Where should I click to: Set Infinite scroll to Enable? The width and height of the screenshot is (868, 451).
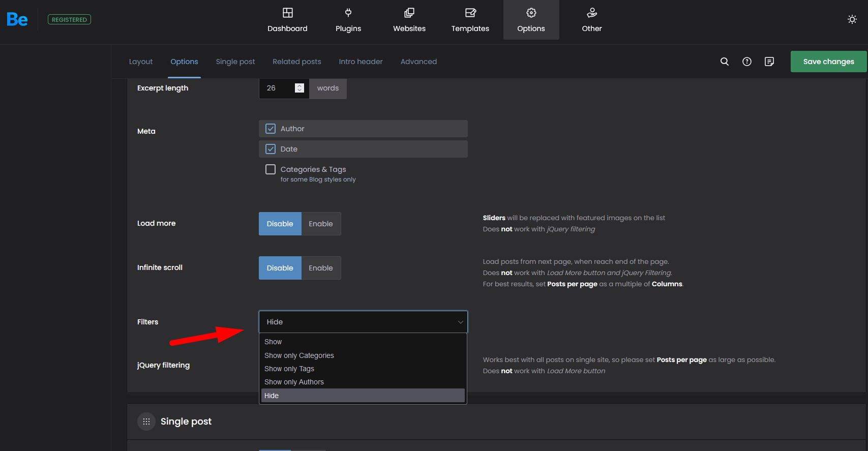[x=321, y=268]
